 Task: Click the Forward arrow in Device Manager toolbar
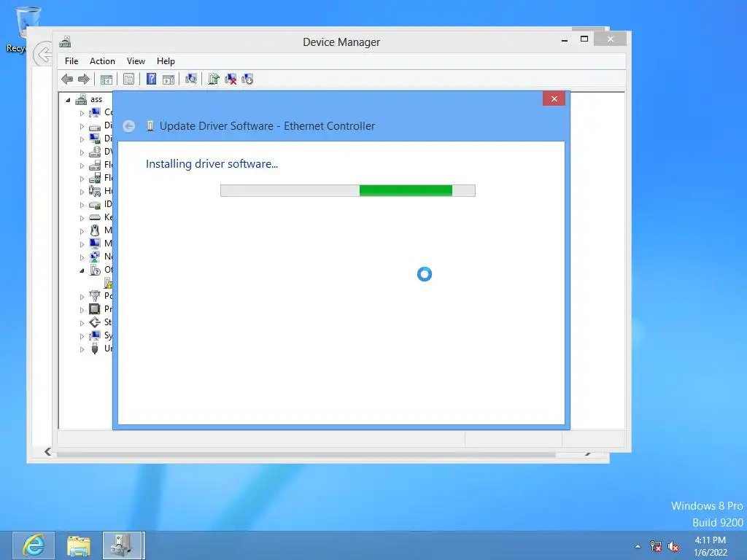point(84,79)
